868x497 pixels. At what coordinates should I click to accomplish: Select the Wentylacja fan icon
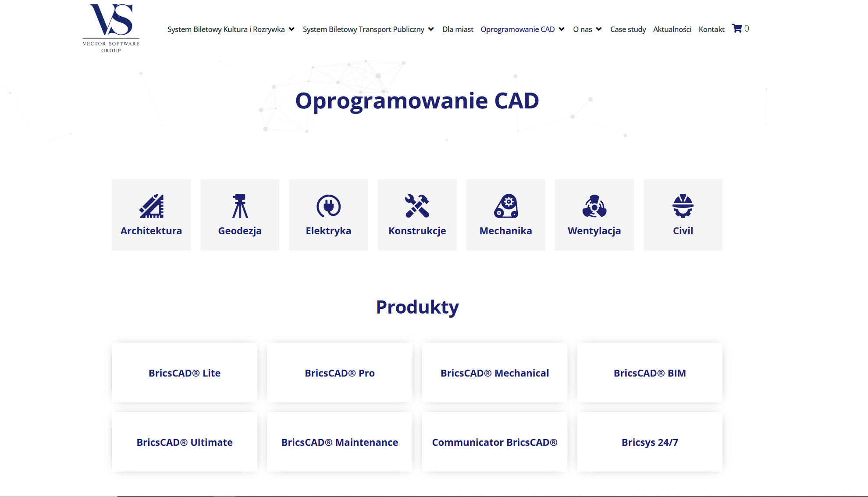(594, 206)
